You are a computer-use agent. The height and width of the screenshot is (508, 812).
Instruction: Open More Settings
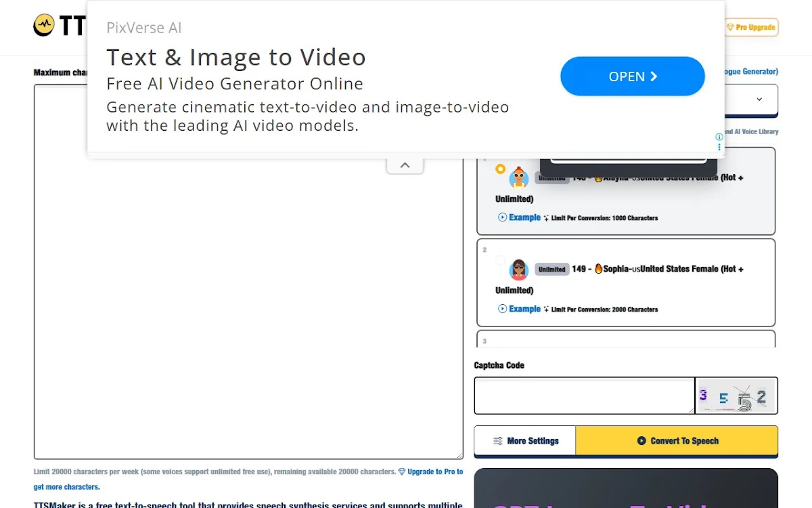pos(525,441)
